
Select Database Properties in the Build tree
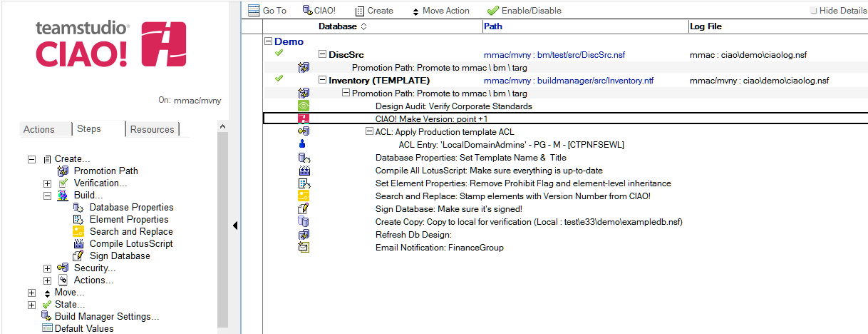click(x=132, y=207)
